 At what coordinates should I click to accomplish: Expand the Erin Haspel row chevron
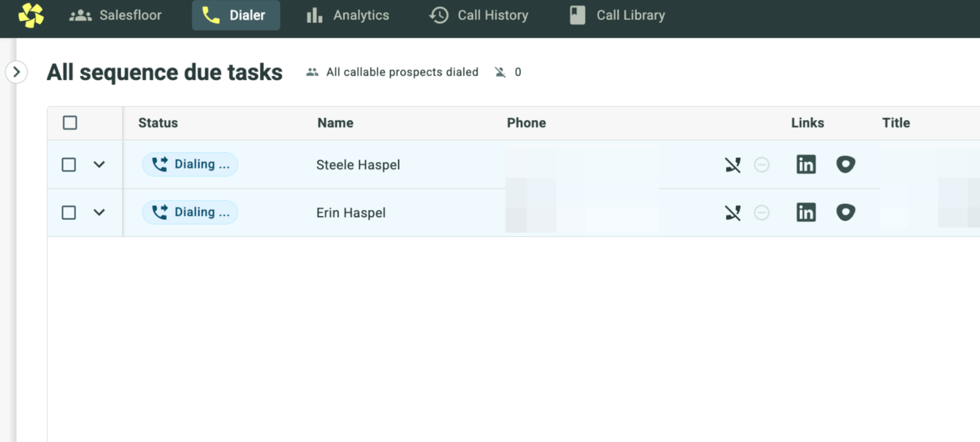pyautogui.click(x=99, y=212)
